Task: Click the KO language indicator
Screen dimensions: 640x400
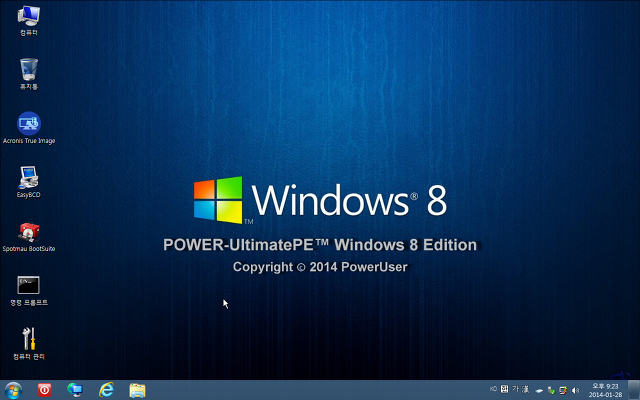Action: [x=493, y=389]
